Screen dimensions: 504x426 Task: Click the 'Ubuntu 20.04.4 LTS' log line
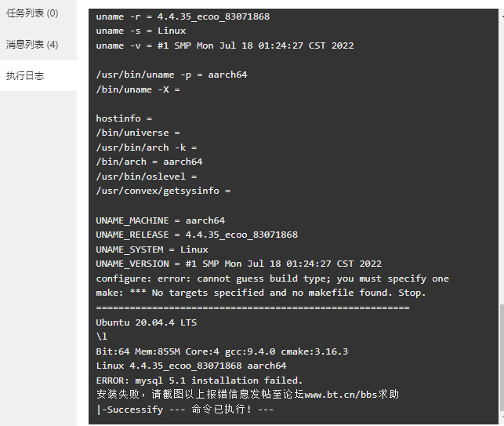147,322
